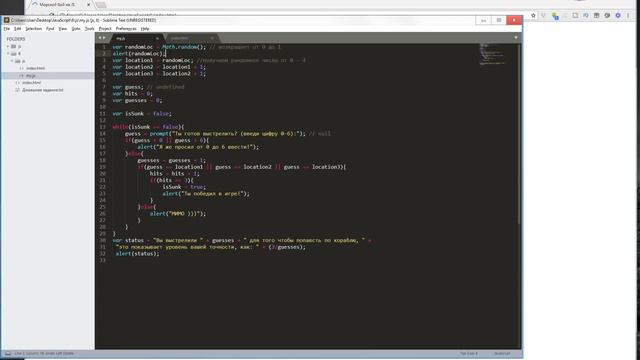
Task: Open the browser three-dot menu
Action: (x=628, y=16)
